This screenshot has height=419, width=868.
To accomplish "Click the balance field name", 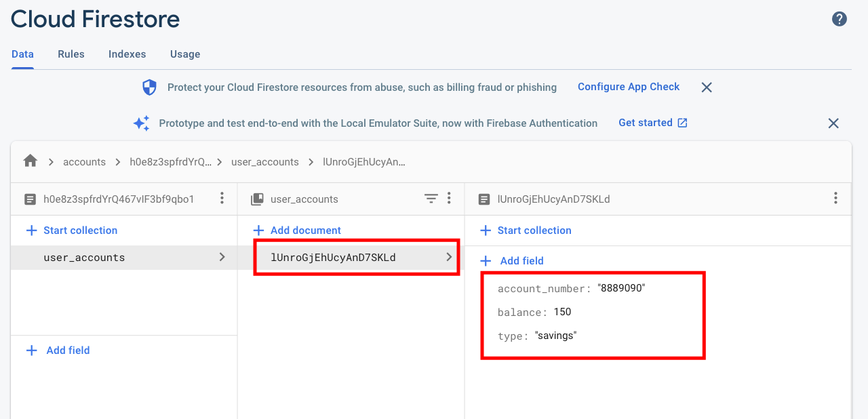I will tap(522, 313).
